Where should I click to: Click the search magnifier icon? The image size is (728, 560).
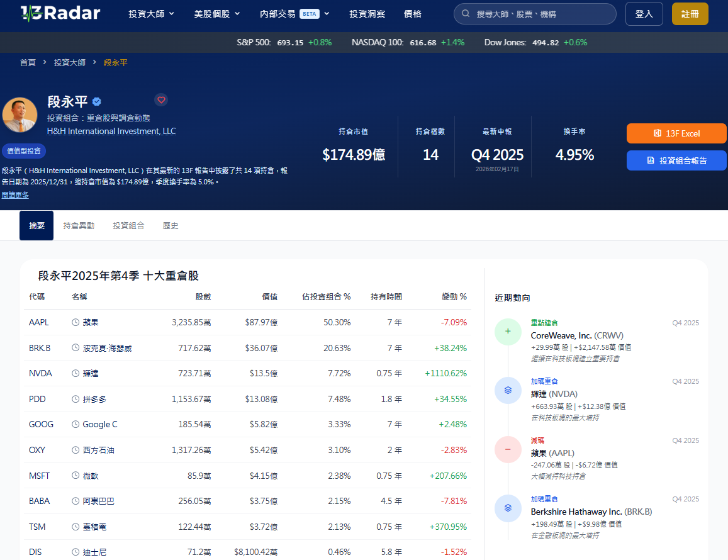pyautogui.click(x=465, y=14)
